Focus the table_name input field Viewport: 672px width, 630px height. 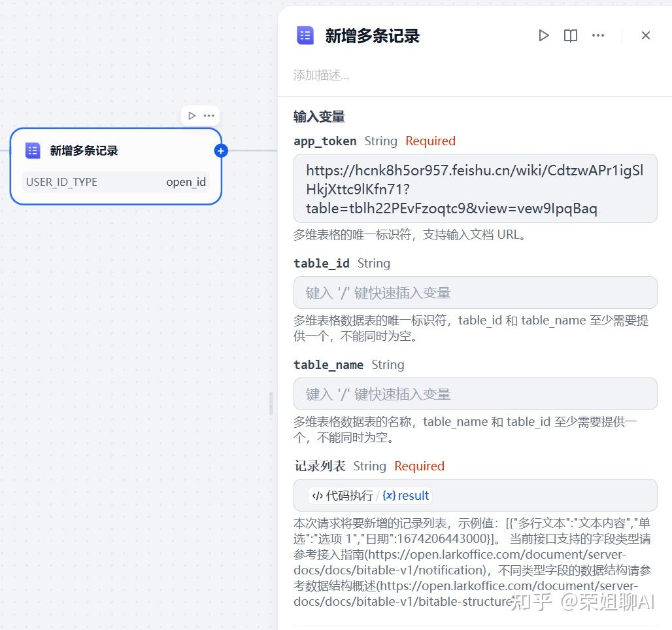click(475, 394)
